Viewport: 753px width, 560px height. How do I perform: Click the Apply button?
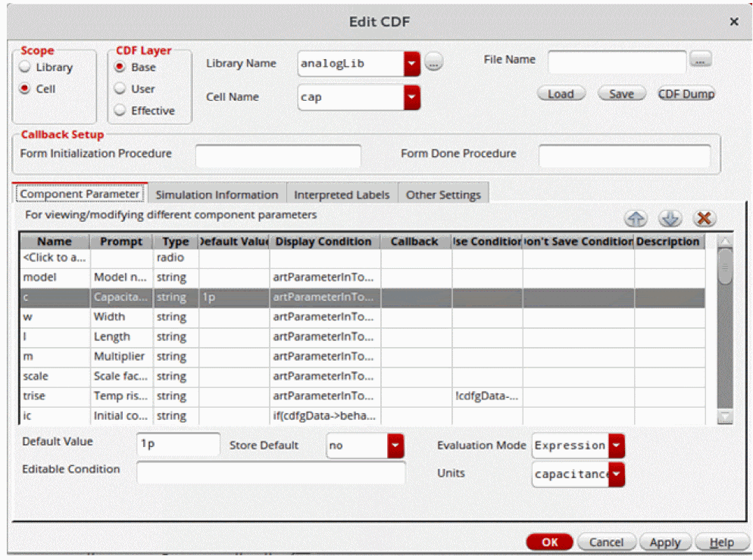[x=664, y=543]
